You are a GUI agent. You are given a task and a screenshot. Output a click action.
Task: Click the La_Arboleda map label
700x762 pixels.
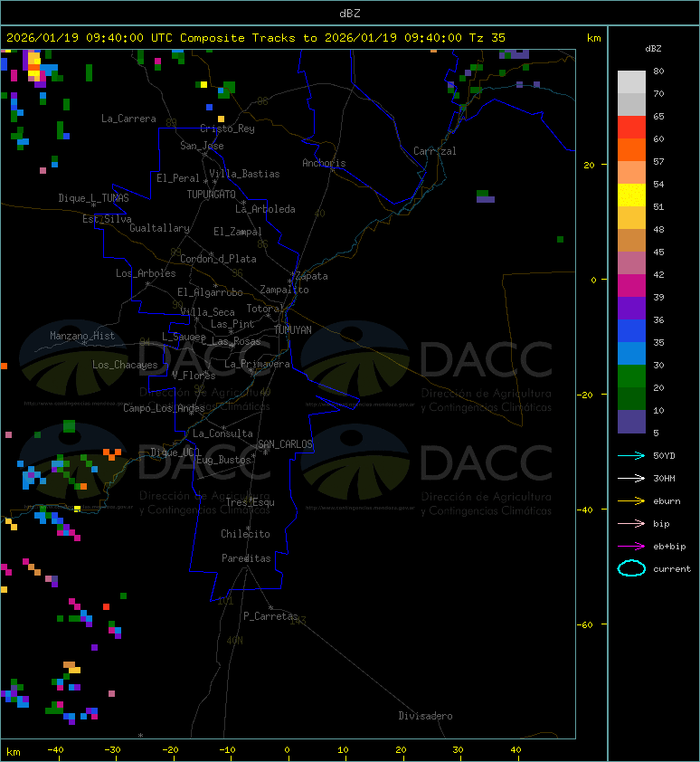[265, 209]
